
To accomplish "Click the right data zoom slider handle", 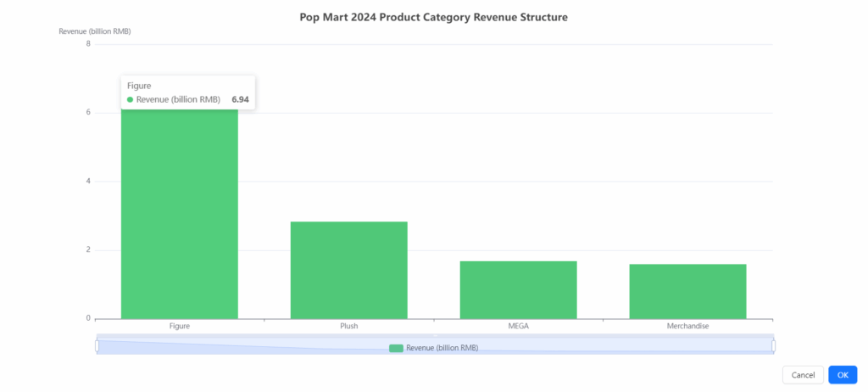I will (773, 345).
